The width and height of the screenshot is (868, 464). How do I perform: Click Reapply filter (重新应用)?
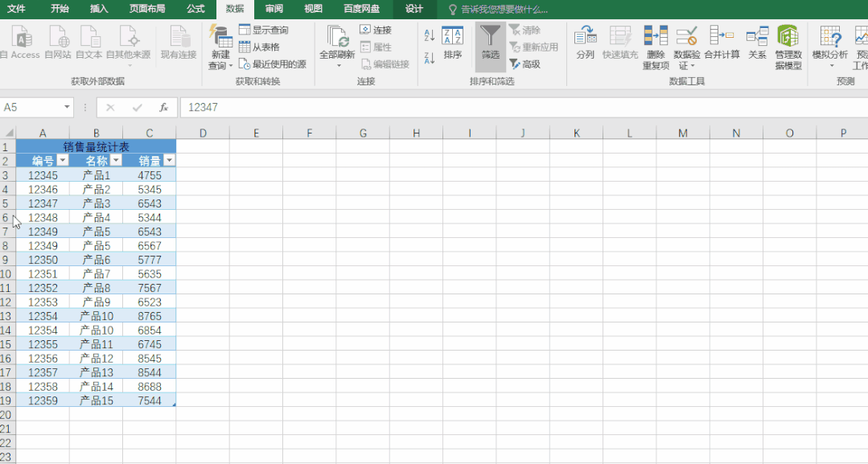point(533,47)
